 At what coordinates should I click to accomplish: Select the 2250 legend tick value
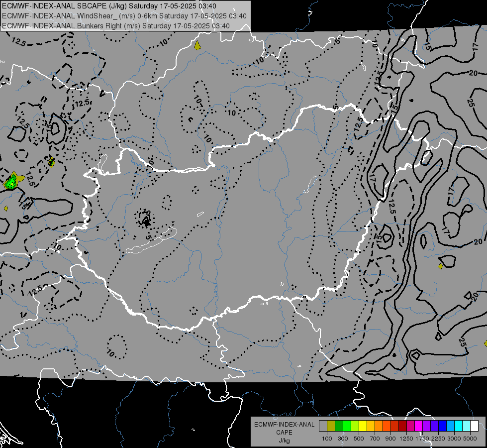(x=438, y=439)
